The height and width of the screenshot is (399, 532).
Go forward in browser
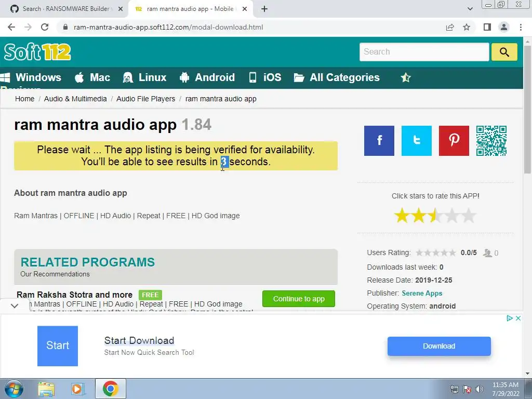pyautogui.click(x=28, y=27)
